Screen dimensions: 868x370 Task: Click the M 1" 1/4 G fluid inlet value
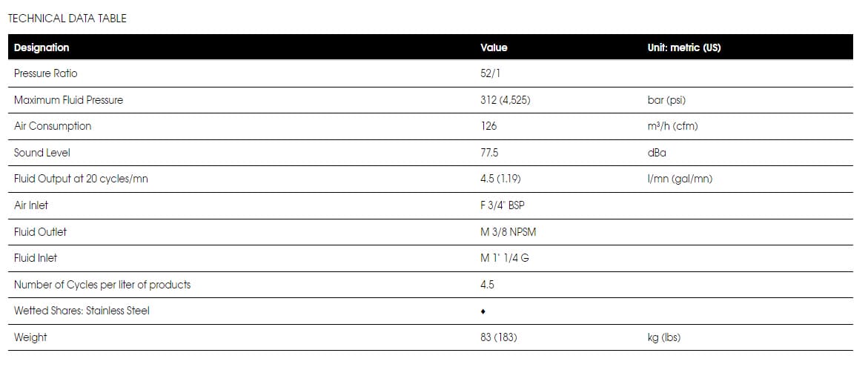tap(504, 258)
